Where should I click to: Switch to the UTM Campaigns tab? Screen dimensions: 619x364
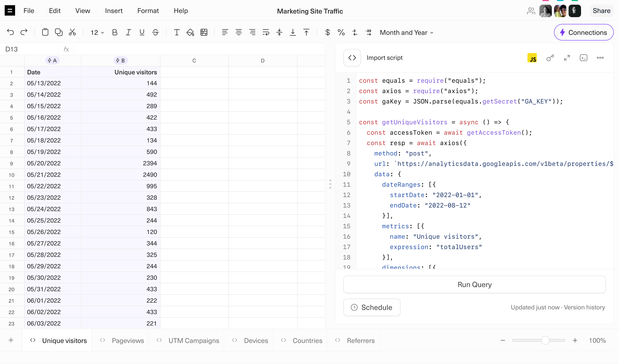click(194, 341)
